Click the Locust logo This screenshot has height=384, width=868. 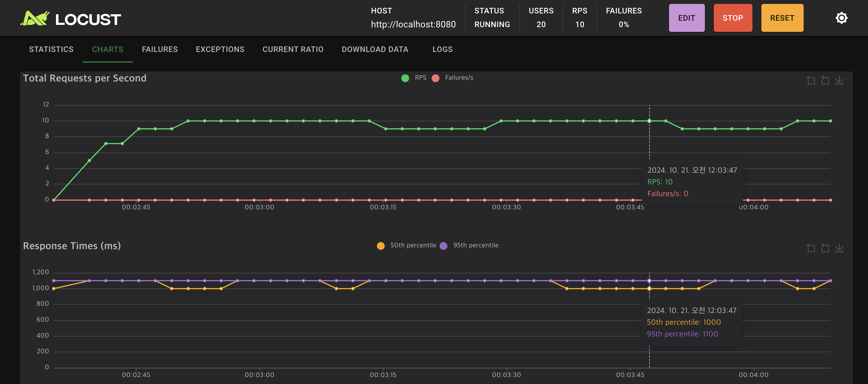tap(71, 18)
